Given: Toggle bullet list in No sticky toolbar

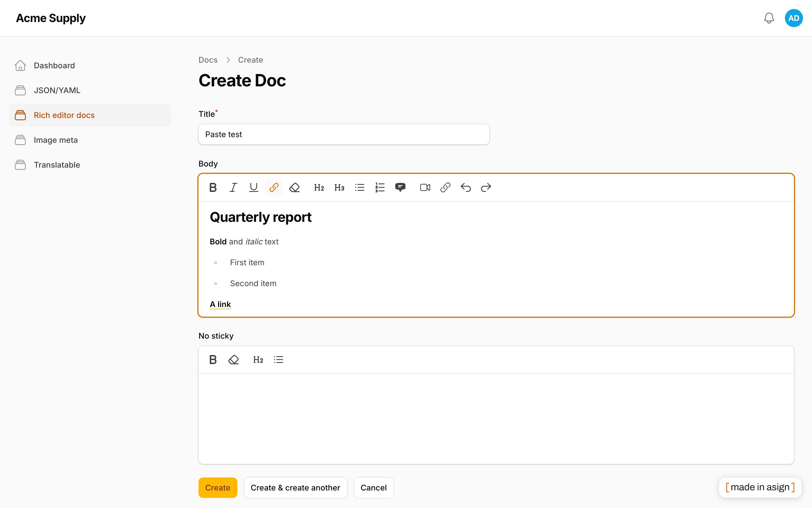Looking at the screenshot, I should [279, 360].
